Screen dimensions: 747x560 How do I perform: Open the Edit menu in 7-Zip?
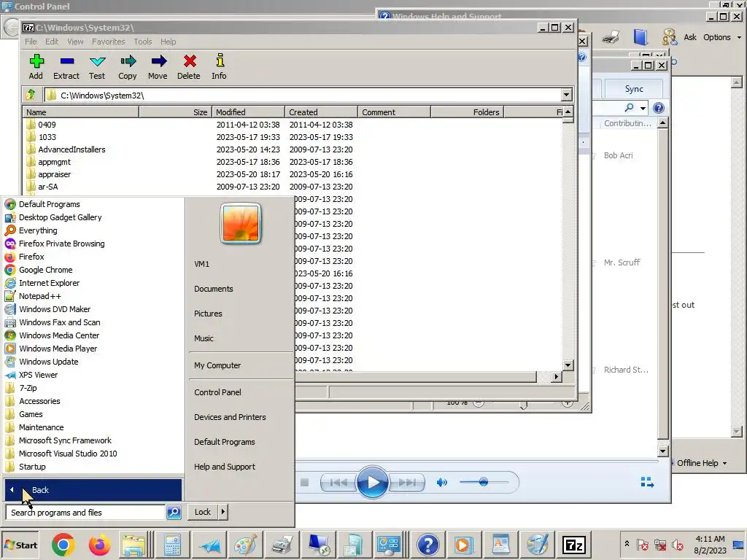click(x=52, y=42)
